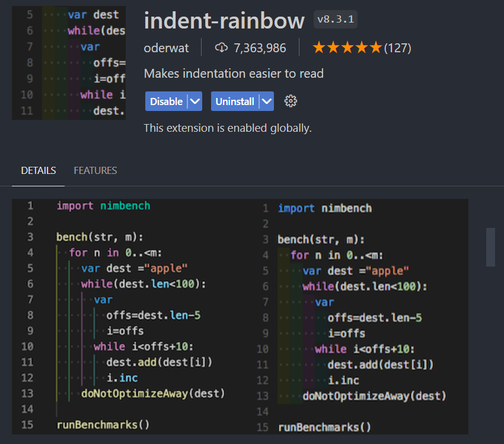
Task: Switch to the DETAILS tab
Action: [39, 170]
